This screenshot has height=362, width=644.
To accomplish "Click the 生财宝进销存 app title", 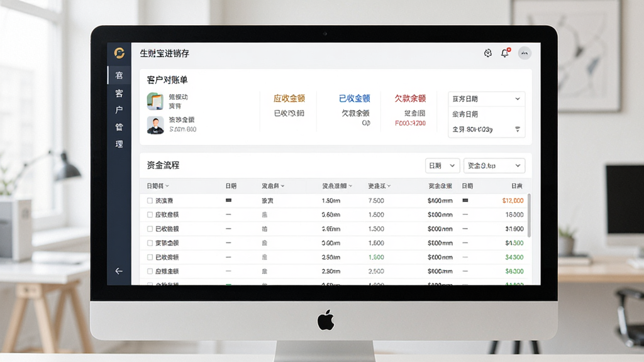I will (x=164, y=53).
